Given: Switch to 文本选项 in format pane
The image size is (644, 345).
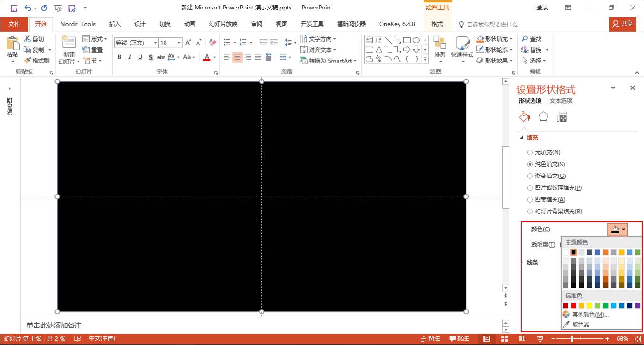Looking at the screenshot, I should [x=561, y=101].
